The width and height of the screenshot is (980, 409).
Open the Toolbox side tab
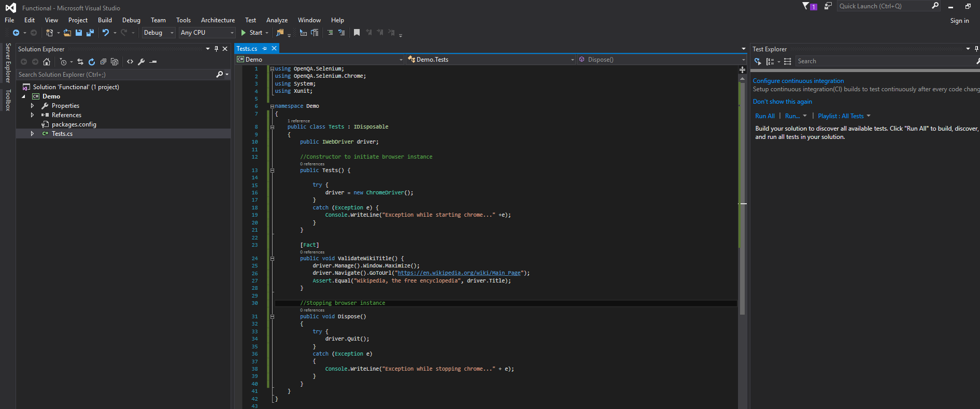8,100
